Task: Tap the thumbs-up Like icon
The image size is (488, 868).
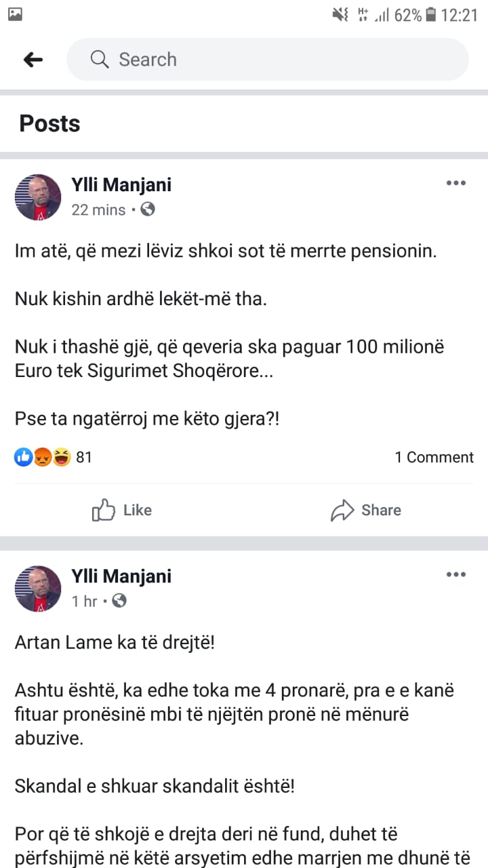Action: click(x=103, y=510)
